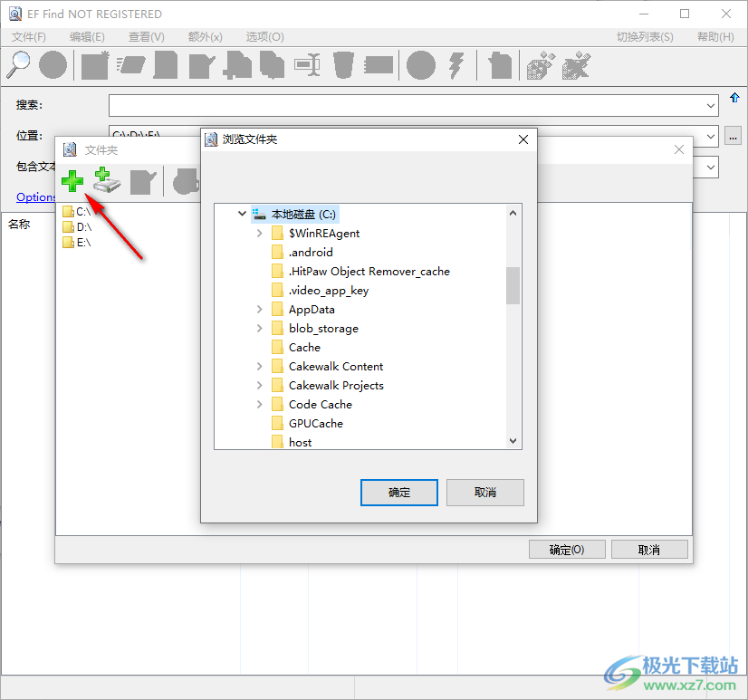Image resolution: width=748 pixels, height=700 pixels.
Task: Click the I-beam rename icon in toolbar
Action: pyautogui.click(x=307, y=64)
